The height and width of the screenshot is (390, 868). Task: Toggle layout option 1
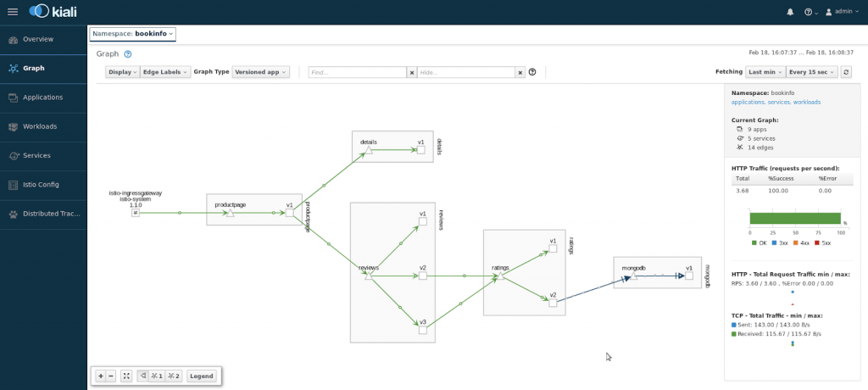click(157, 376)
